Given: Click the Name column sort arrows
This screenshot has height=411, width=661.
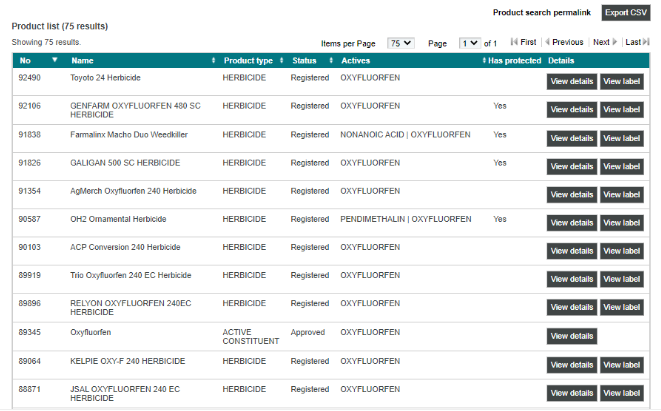Looking at the screenshot, I should (213, 61).
